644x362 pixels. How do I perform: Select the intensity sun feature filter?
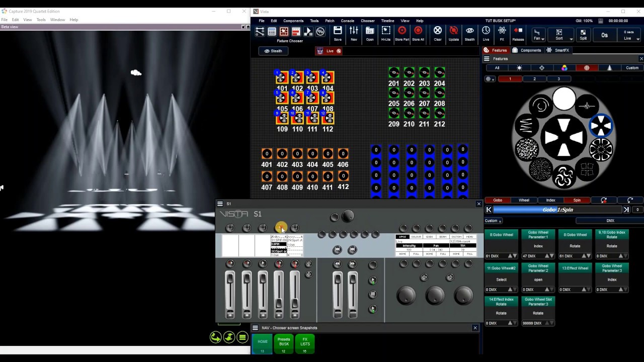coord(520,68)
